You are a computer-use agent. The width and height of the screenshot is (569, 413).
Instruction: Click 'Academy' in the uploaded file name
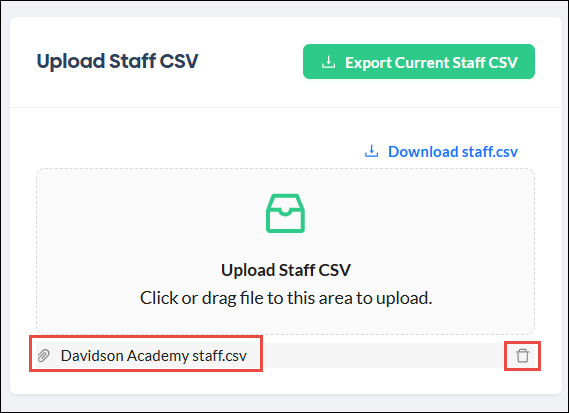(158, 356)
